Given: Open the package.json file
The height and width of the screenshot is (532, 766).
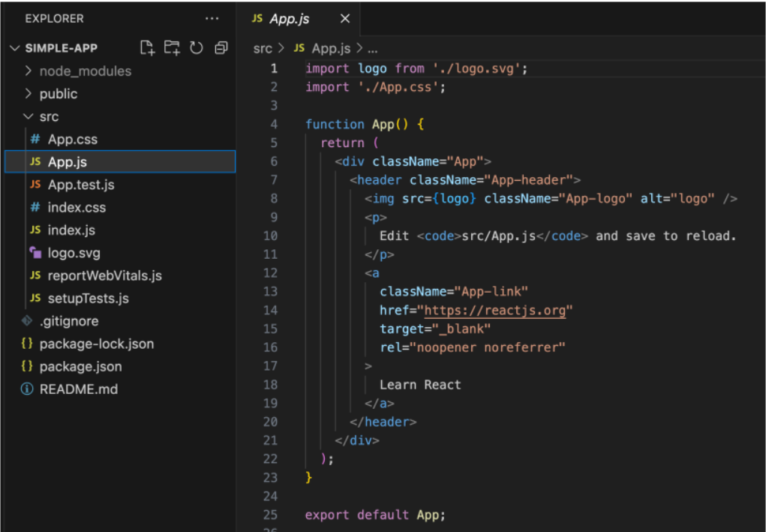Looking at the screenshot, I should 80,366.
